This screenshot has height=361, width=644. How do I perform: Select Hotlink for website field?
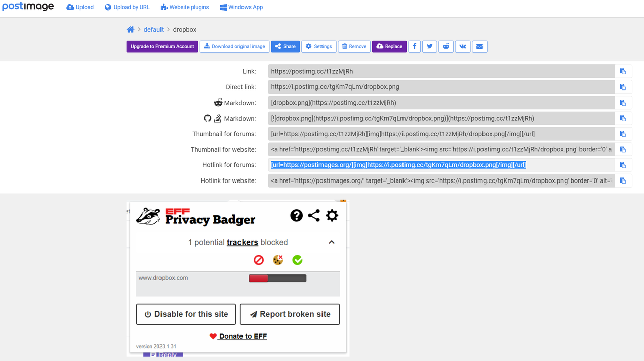[441, 180]
